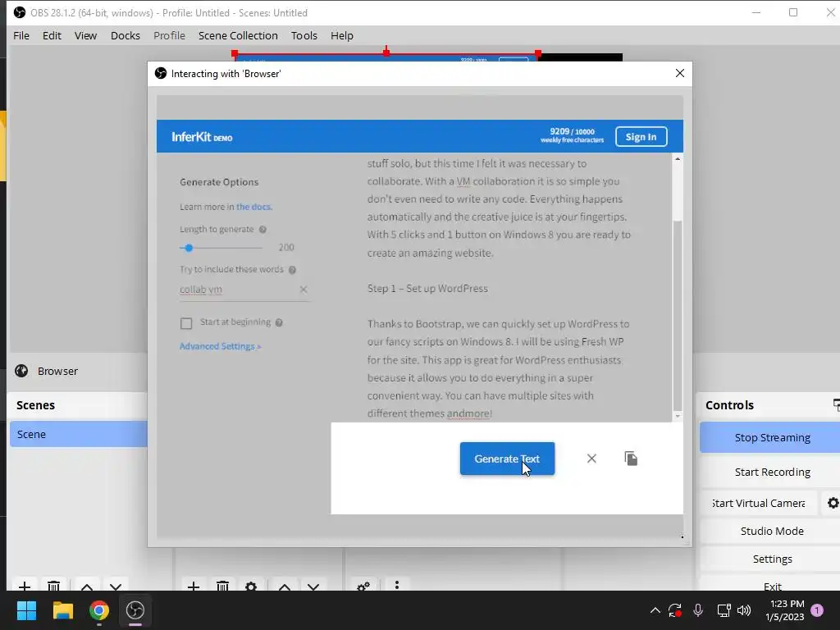Click the scrollbar up arrow in InferKit text area
Viewport: 840px width, 630px height.
point(677,159)
